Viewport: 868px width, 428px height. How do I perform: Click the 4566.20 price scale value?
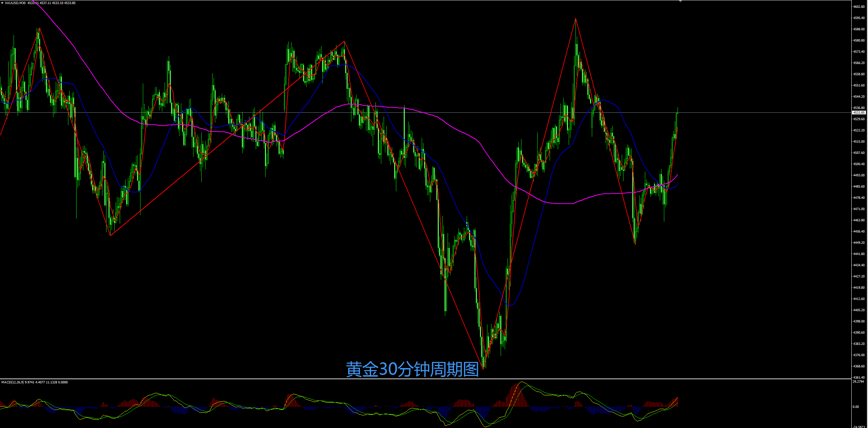(x=859, y=63)
